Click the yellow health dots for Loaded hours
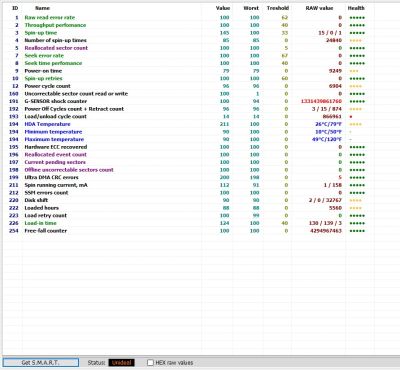 click(x=355, y=208)
